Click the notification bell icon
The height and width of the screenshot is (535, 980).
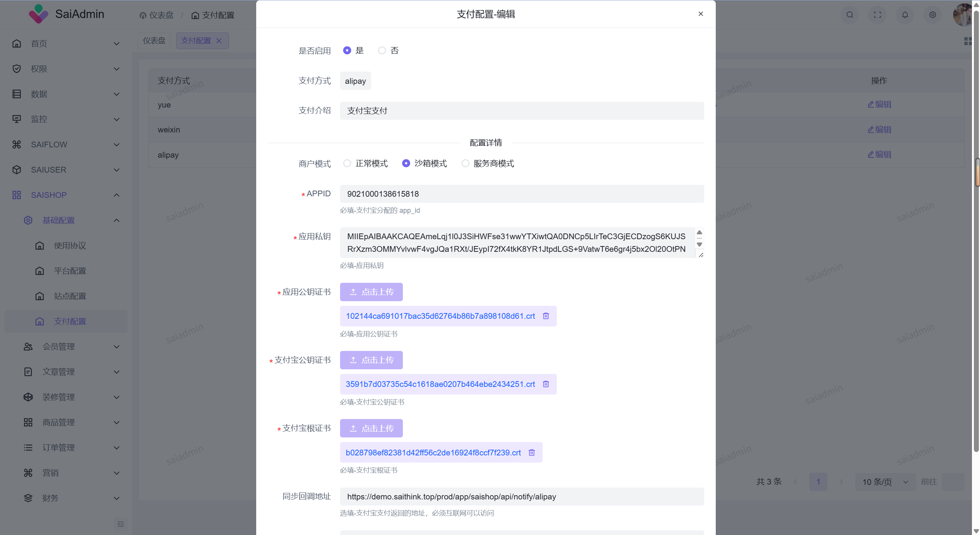[905, 15]
